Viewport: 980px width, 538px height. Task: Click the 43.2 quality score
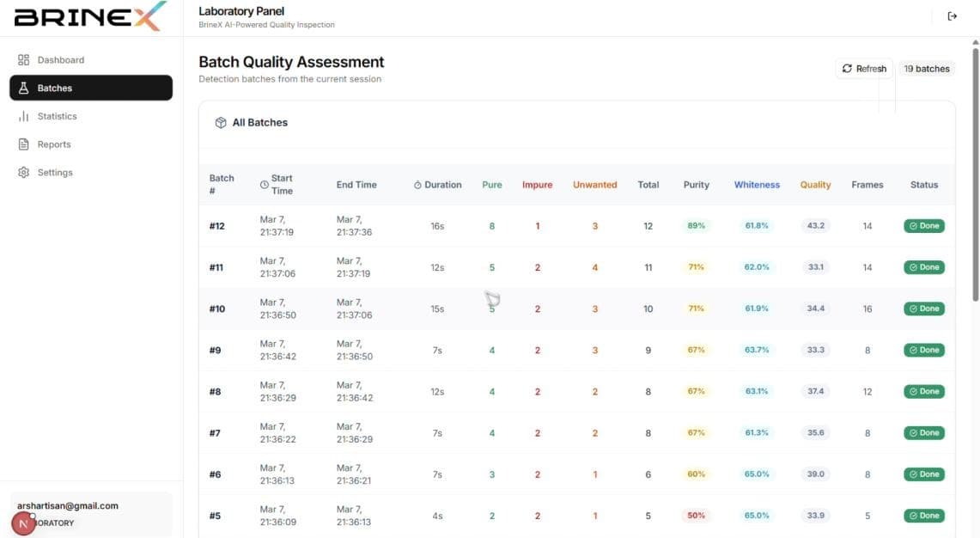[816, 226]
